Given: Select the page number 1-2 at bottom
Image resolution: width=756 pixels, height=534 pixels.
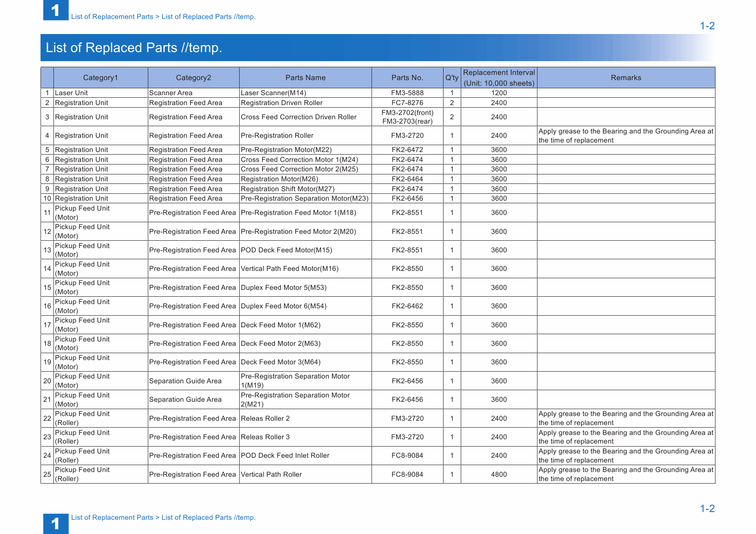Looking at the screenshot, I should [x=707, y=509].
